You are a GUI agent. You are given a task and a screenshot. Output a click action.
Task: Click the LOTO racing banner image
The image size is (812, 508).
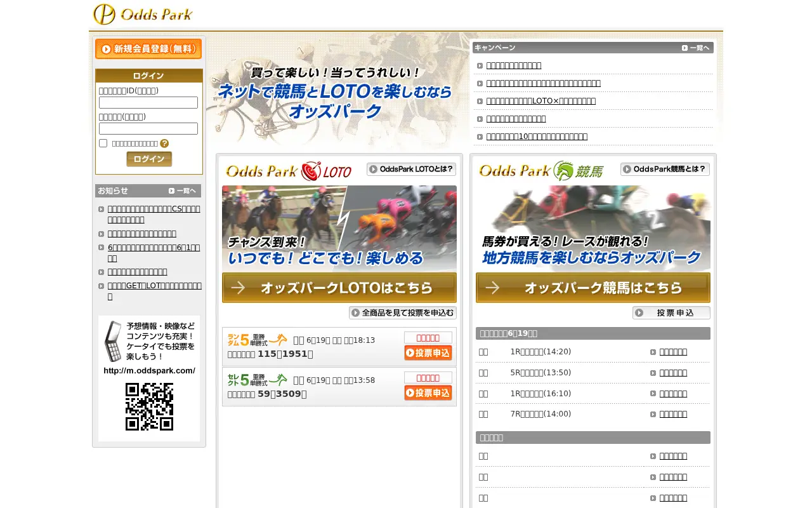coord(339,228)
